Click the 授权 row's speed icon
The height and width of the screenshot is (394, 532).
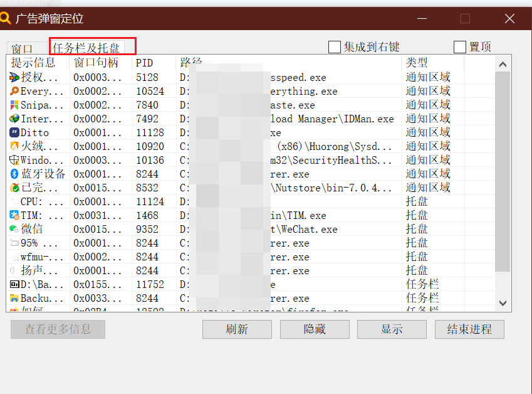pyautogui.click(x=14, y=77)
